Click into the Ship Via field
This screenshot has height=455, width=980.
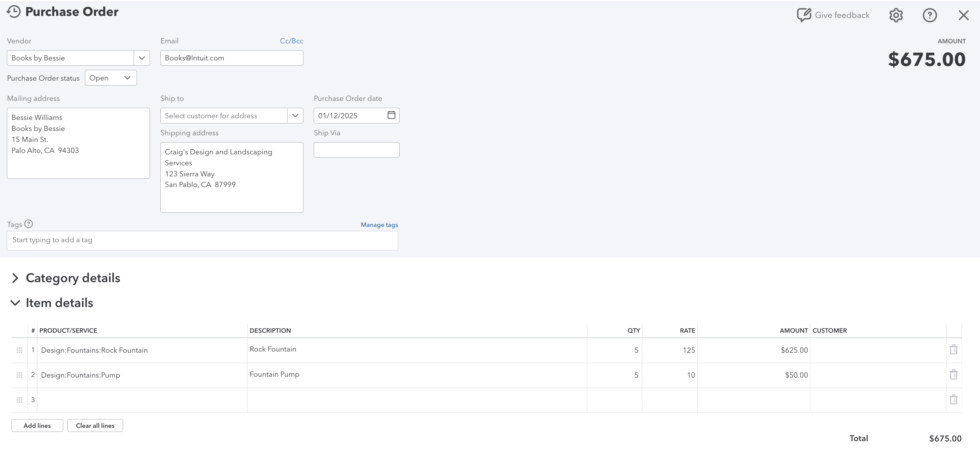point(357,150)
